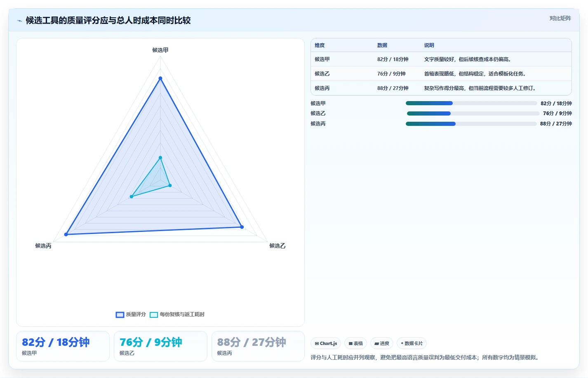Click the 候选乙 radar axis label
Image resolution: width=588 pixels, height=378 pixels.
pyautogui.click(x=278, y=246)
